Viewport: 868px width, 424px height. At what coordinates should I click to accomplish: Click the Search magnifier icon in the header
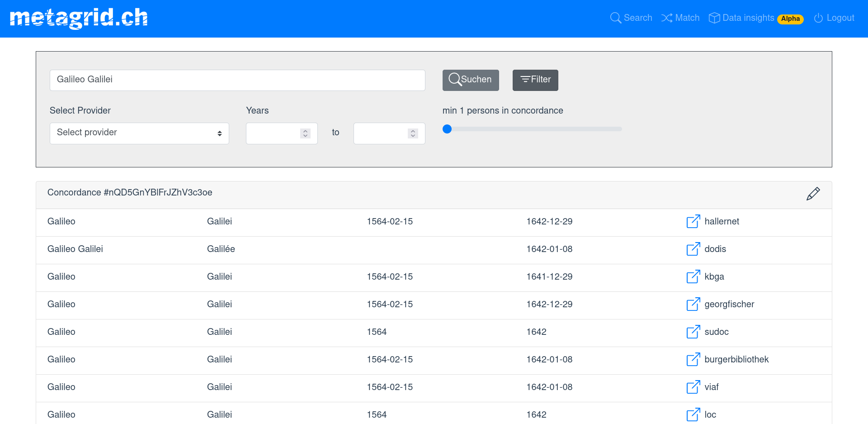pos(615,18)
